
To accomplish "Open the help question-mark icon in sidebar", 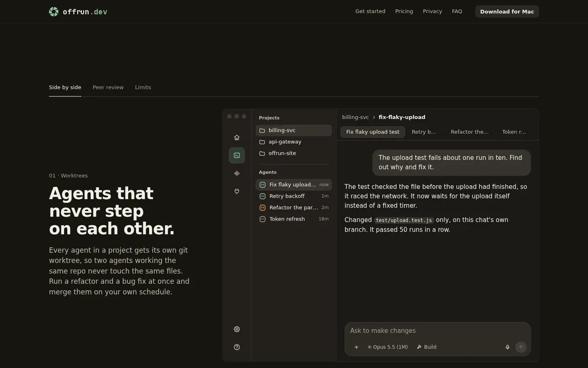I will coord(237,347).
